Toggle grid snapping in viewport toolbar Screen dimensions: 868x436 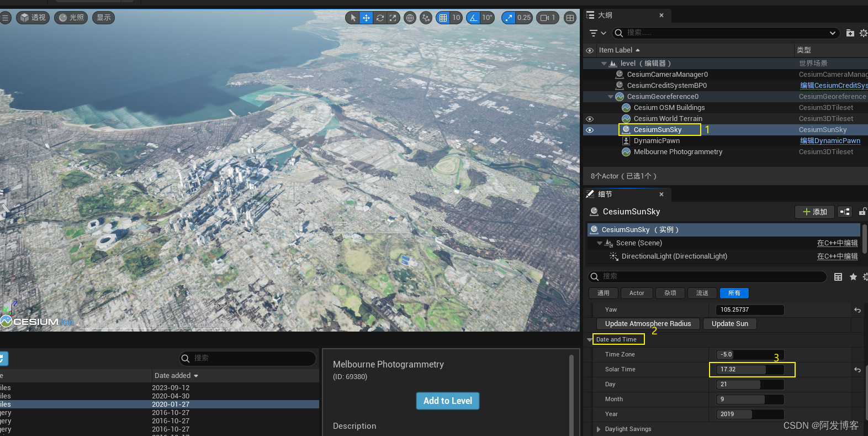443,18
